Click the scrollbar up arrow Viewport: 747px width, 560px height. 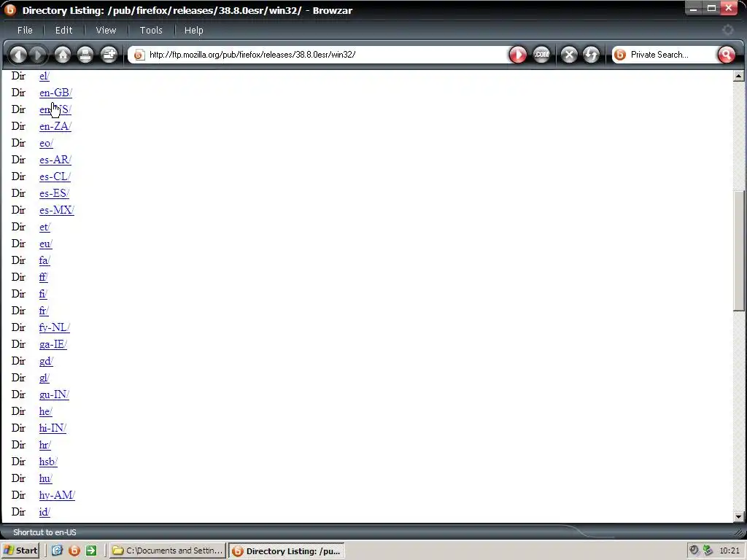pyautogui.click(x=738, y=76)
